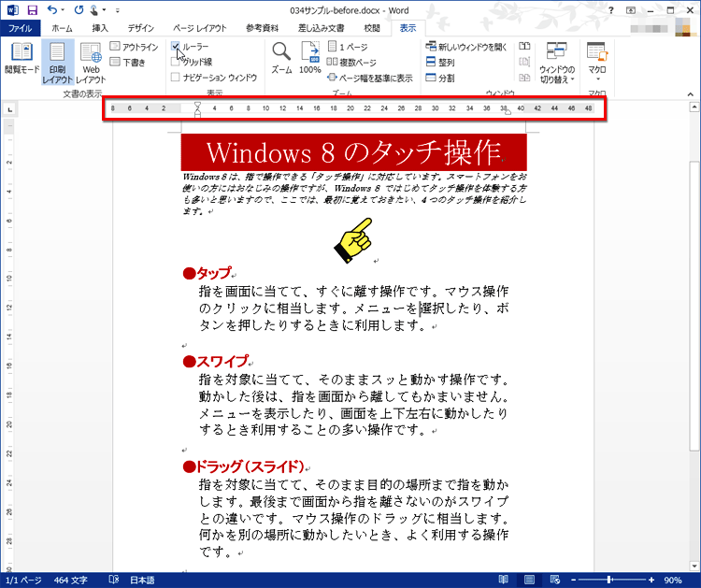Screen dimensions: 701x588
Task: Enable the Gridlines (グリッド線) checkbox
Action: 176,62
